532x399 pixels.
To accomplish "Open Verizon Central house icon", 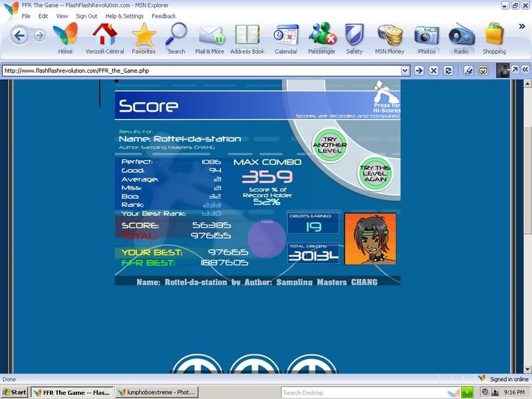I will click(x=104, y=35).
